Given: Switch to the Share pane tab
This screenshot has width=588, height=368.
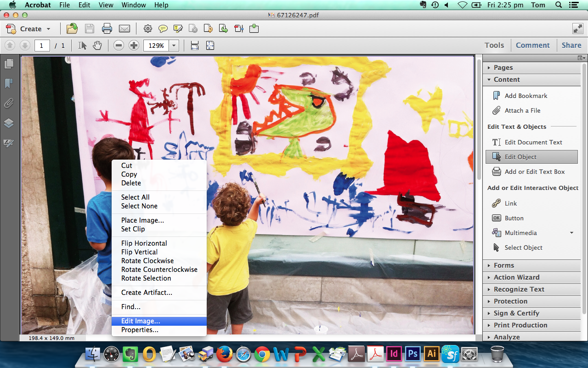Looking at the screenshot, I should pos(571,45).
